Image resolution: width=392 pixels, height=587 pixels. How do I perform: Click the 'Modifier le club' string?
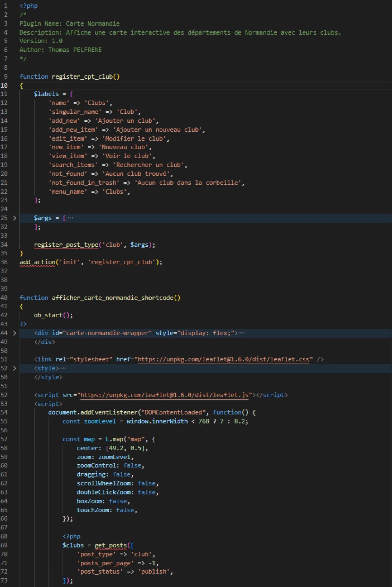134,139
